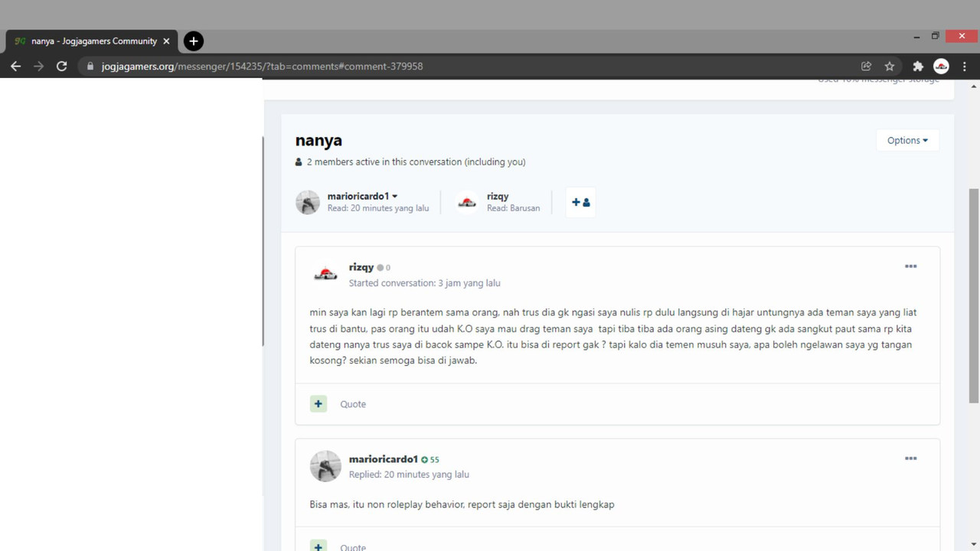This screenshot has height=551, width=980.
Task: Click reply text 'Bisa mas, itu non roleplay behavior'
Action: click(x=387, y=504)
